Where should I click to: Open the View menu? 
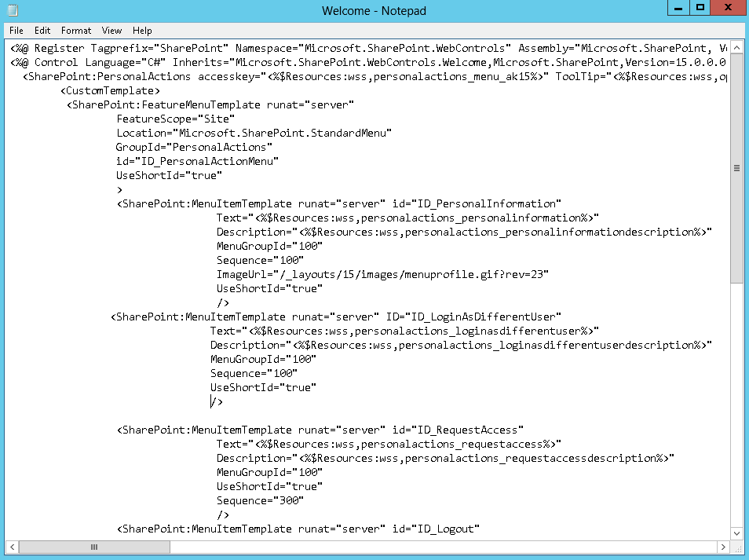point(111,31)
